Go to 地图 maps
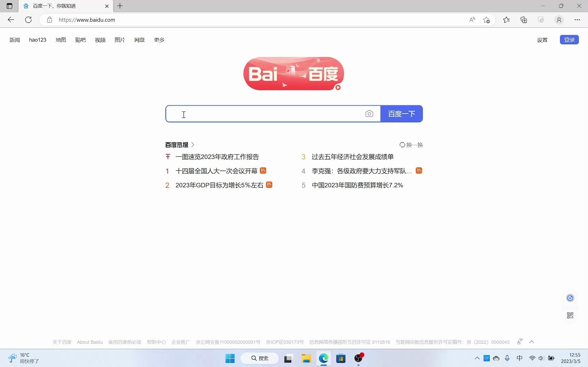Viewport: 588px width, 367px height. pos(61,40)
